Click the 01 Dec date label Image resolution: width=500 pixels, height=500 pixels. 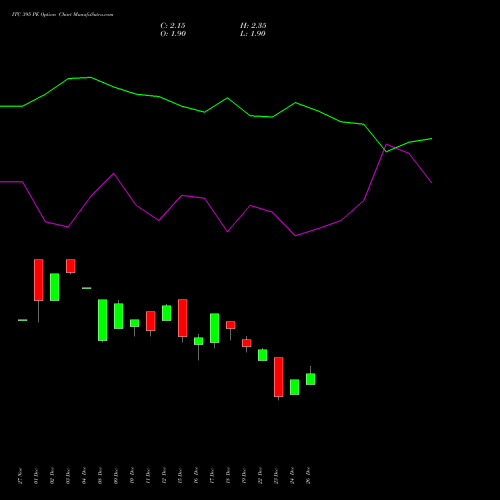(36, 476)
